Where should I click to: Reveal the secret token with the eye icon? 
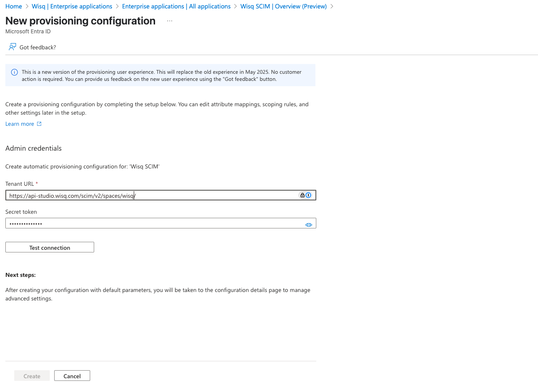[x=309, y=225]
